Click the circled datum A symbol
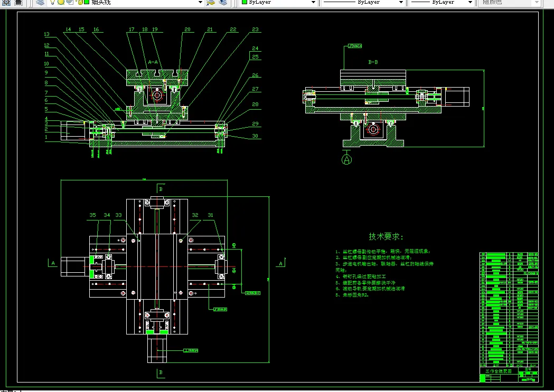 pos(346,159)
